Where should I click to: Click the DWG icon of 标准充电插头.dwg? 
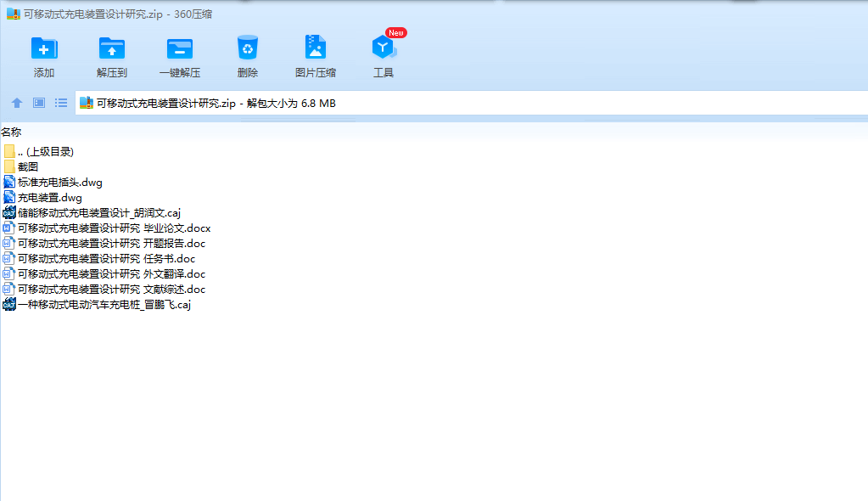click(x=9, y=182)
